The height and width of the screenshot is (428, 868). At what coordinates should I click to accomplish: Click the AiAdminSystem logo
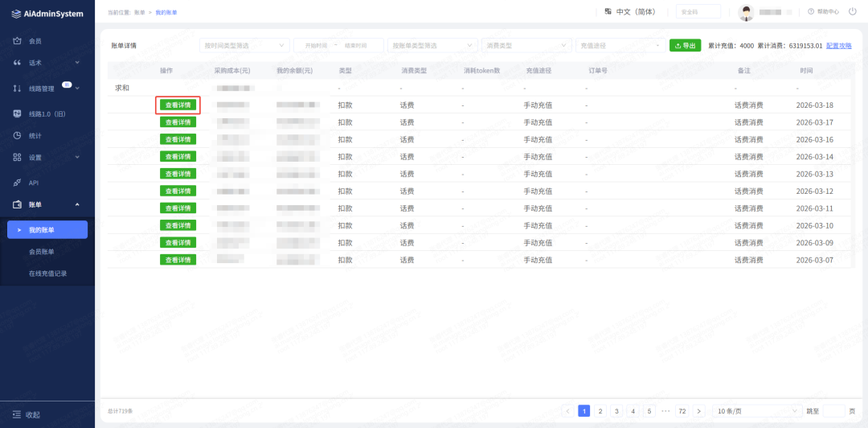point(47,14)
